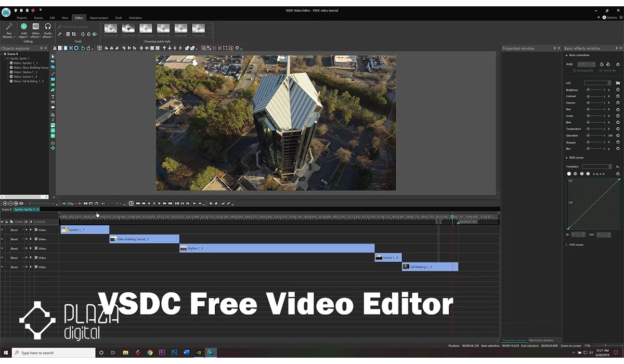Apply the Auto levels quick style
This screenshot has height=364, width=624.
coord(128,30)
